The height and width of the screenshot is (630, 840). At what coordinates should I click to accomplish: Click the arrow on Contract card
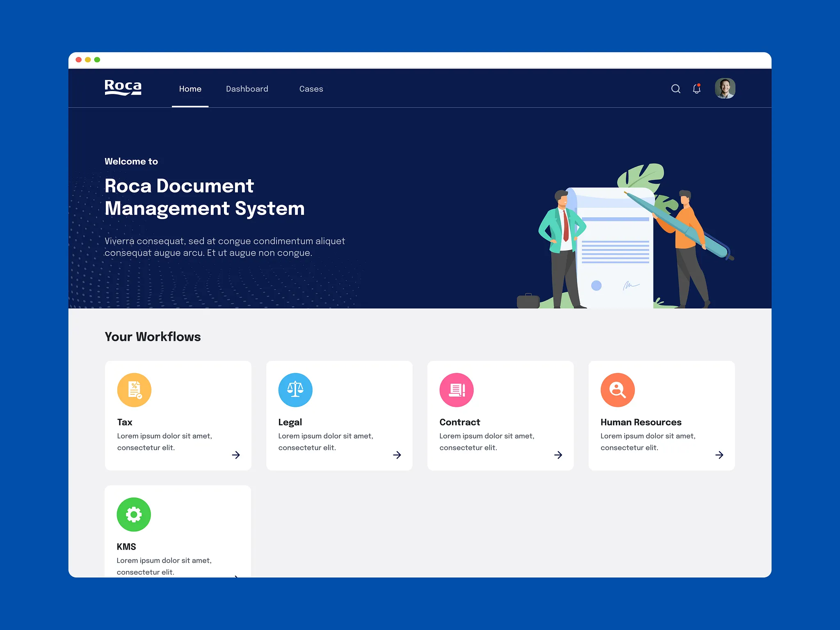click(x=558, y=455)
